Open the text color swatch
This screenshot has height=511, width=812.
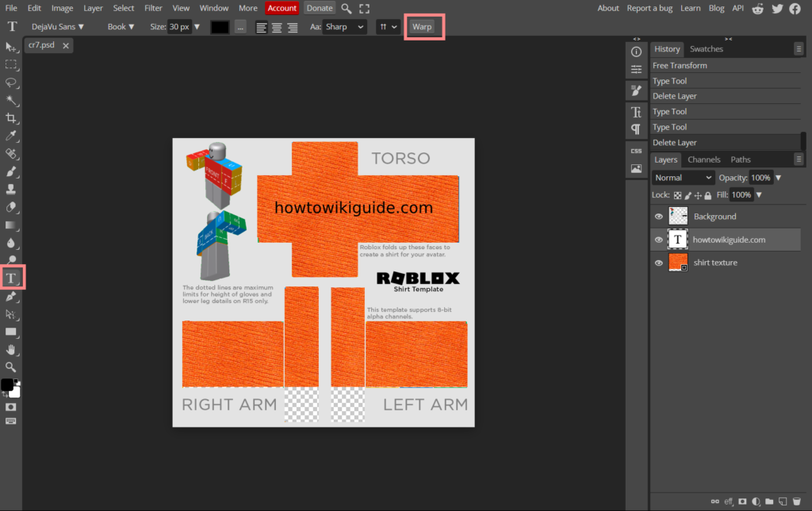click(x=220, y=27)
